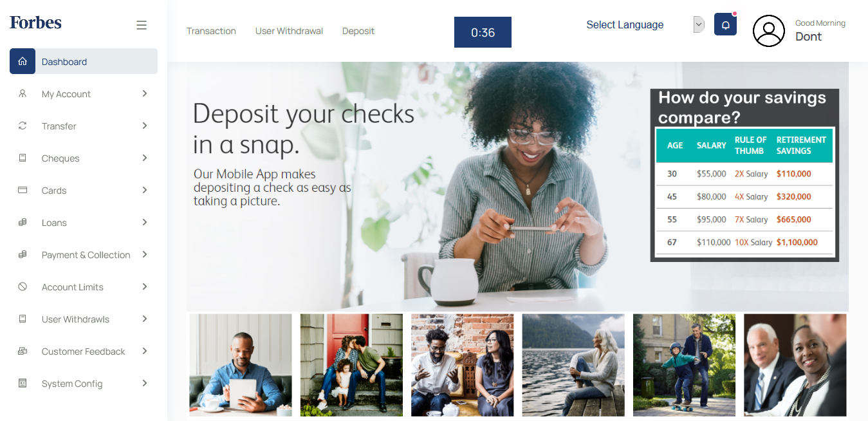Click the Account Limits icon
This screenshot has height=421, width=868.
click(23, 286)
